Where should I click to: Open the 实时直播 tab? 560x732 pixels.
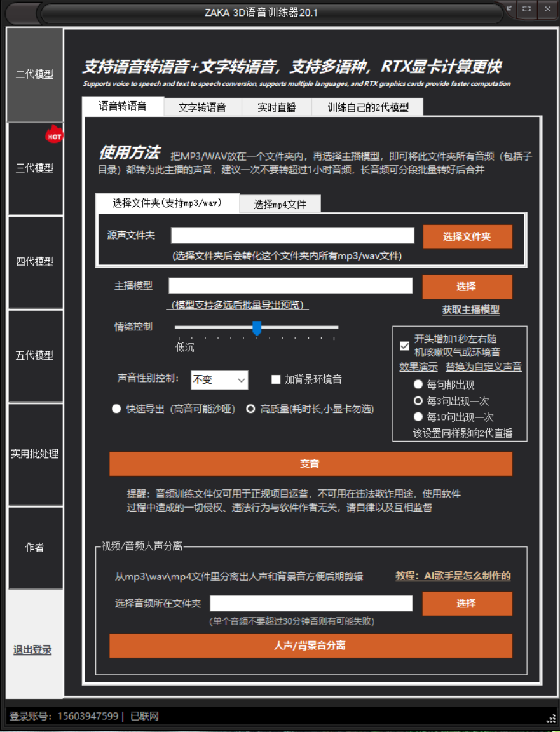pos(277,107)
